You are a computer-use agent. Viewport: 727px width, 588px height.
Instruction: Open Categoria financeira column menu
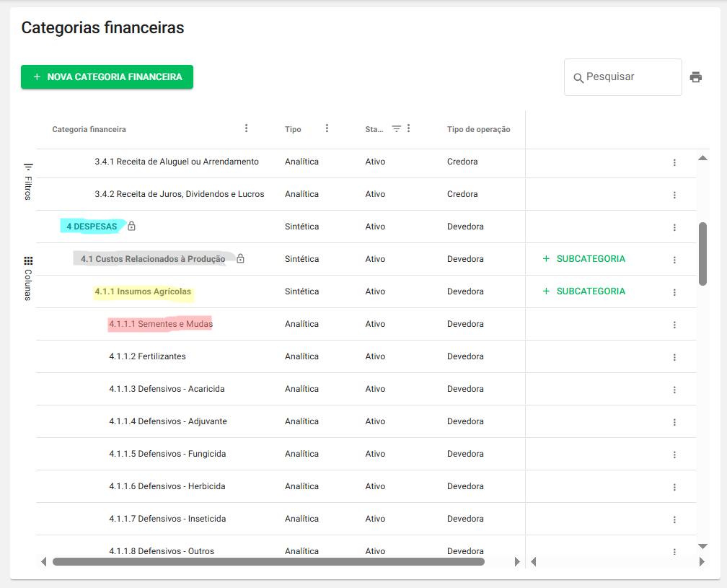[246, 128]
